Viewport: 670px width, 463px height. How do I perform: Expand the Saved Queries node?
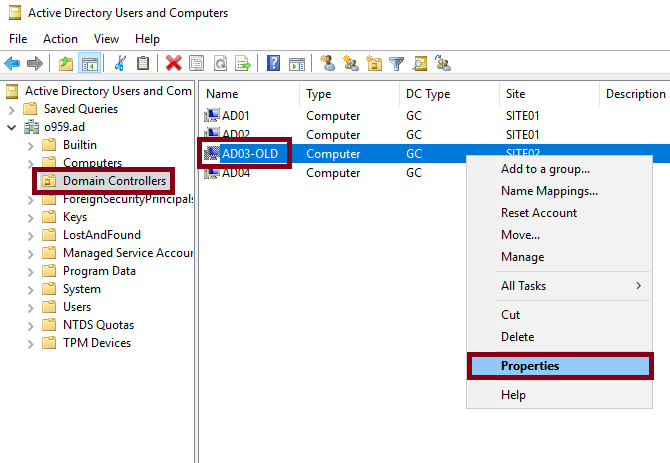[x=12, y=110]
